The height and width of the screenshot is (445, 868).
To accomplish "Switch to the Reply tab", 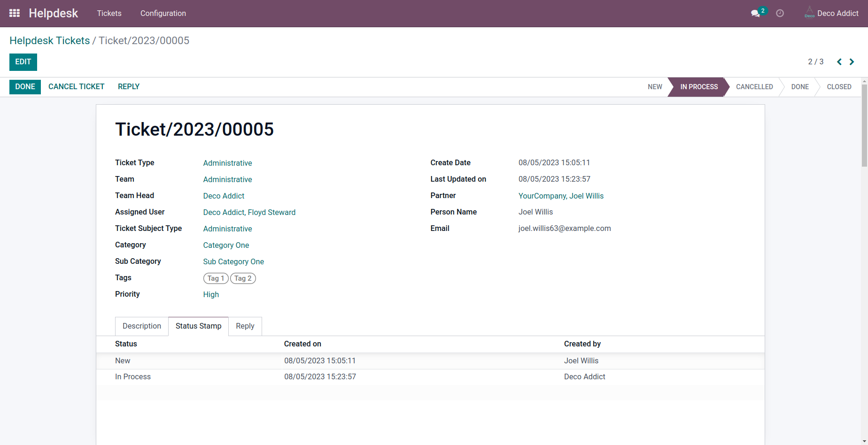I will pyautogui.click(x=245, y=326).
